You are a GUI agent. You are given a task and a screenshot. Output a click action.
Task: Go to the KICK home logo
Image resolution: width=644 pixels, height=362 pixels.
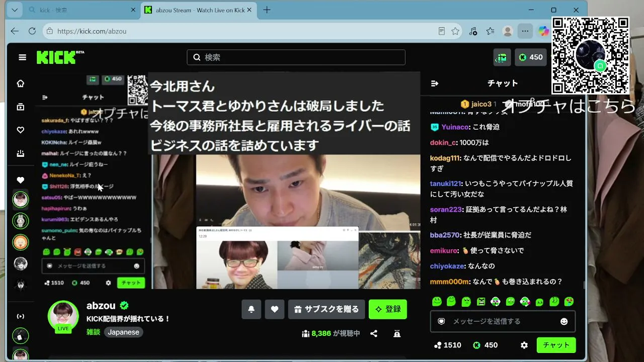[x=60, y=57]
